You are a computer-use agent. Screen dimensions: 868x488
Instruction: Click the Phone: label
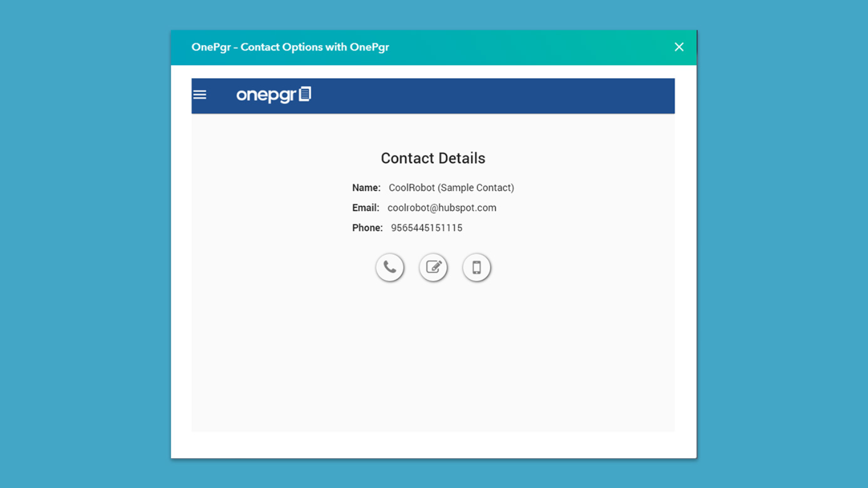tap(367, 228)
